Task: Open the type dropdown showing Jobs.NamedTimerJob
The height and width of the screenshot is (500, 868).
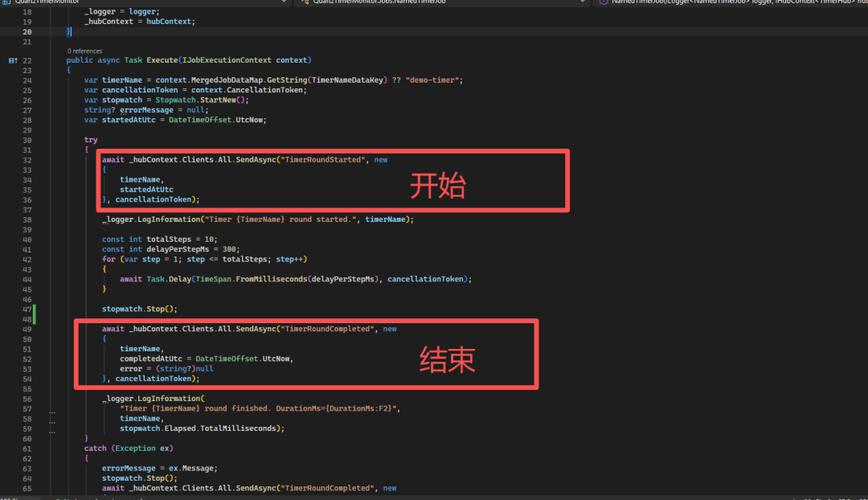Action: [x=442, y=2]
